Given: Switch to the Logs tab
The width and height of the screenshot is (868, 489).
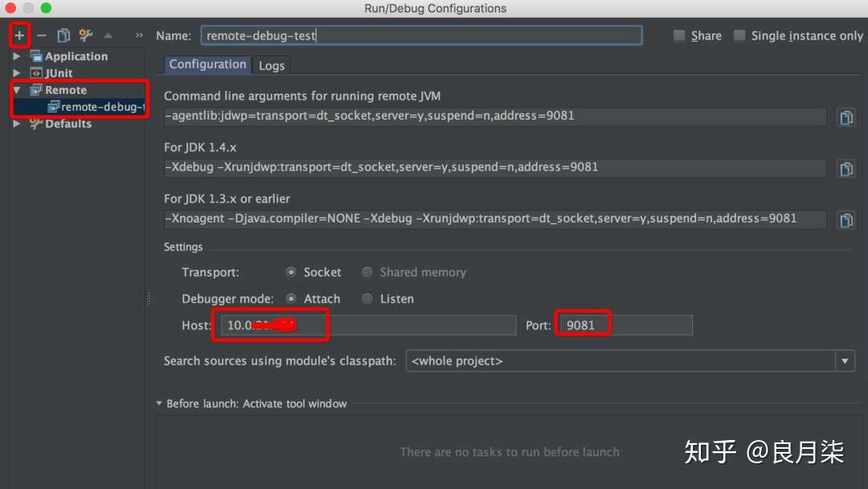Looking at the screenshot, I should (272, 66).
